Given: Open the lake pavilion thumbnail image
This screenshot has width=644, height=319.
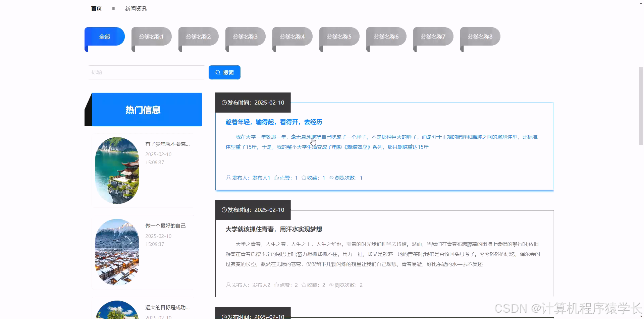Looking at the screenshot, I should [x=117, y=170].
